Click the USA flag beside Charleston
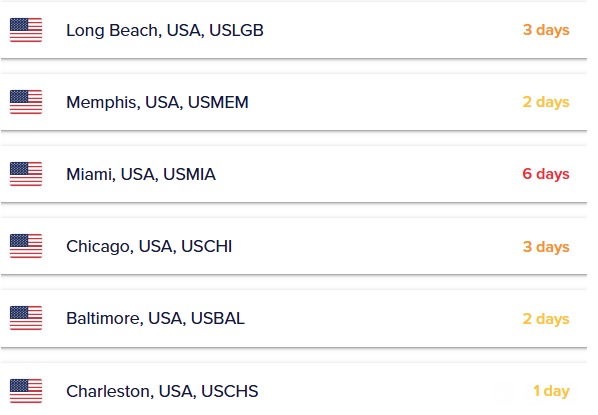 tap(26, 391)
